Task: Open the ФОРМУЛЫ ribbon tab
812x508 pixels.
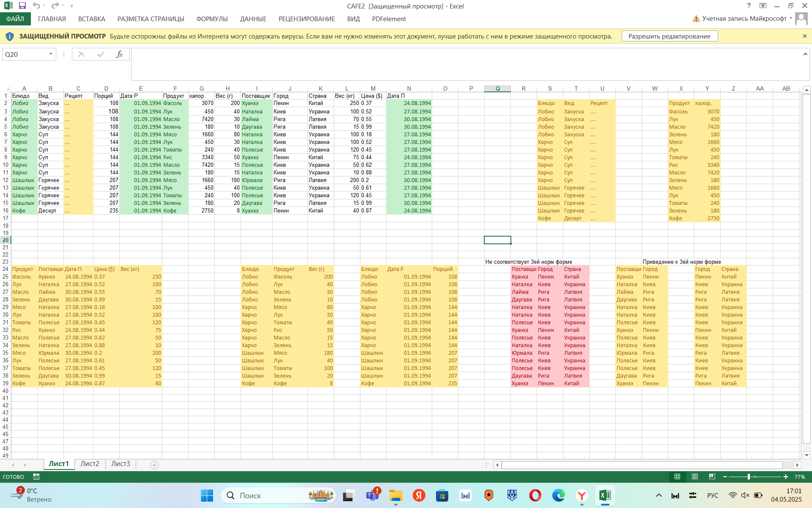Action: (212, 19)
